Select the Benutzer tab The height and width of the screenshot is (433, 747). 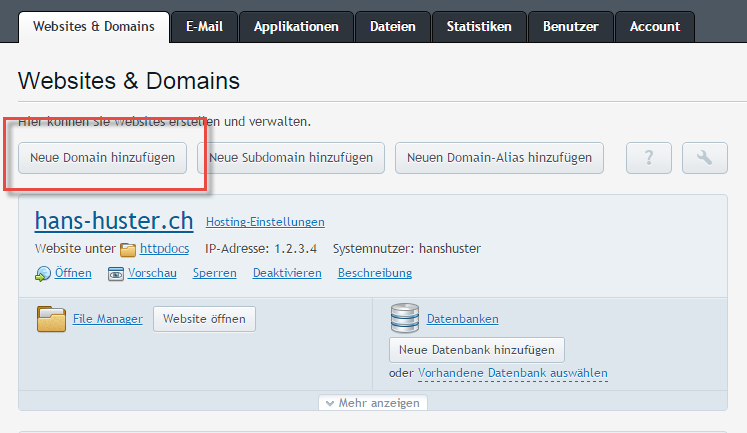coord(570,27)
